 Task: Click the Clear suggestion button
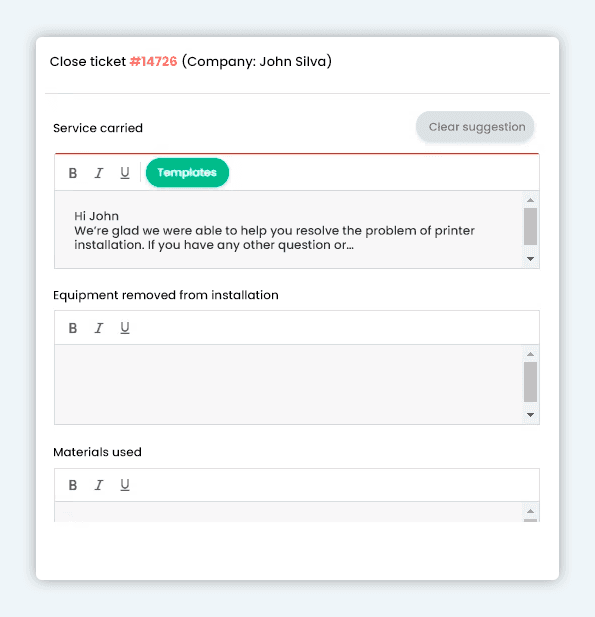coord(475,127)
